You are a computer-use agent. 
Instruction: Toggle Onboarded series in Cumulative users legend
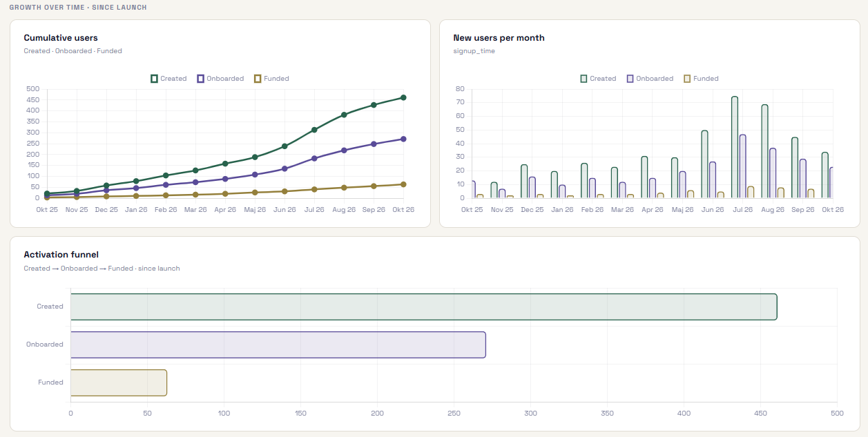point(220,79)
